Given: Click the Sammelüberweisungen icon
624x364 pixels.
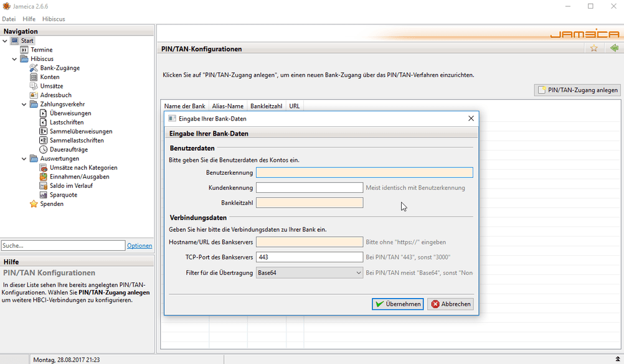Looking at the screenshot, I should click(44, 131).
